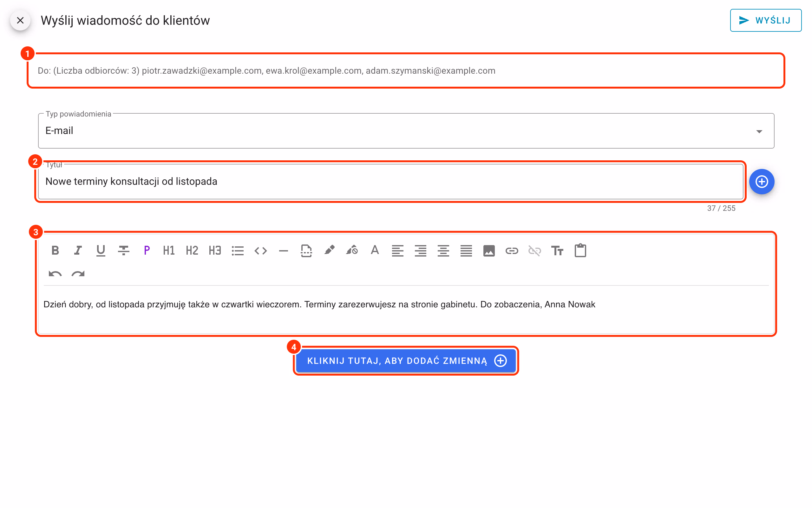Insert a code block
812x508 pixels.
tap(261, 251)
